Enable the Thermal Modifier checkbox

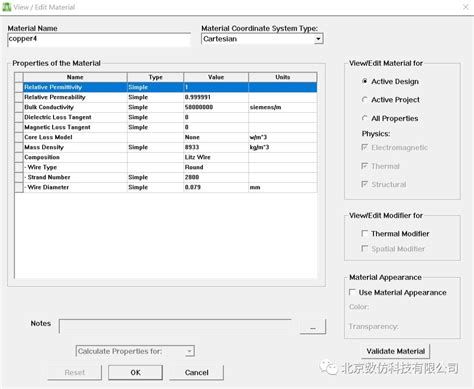coord(365,233)
